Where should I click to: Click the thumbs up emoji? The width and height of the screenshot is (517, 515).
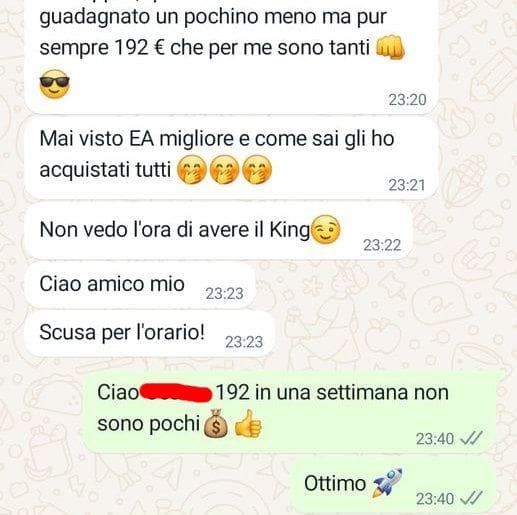[x=248, y=423]
